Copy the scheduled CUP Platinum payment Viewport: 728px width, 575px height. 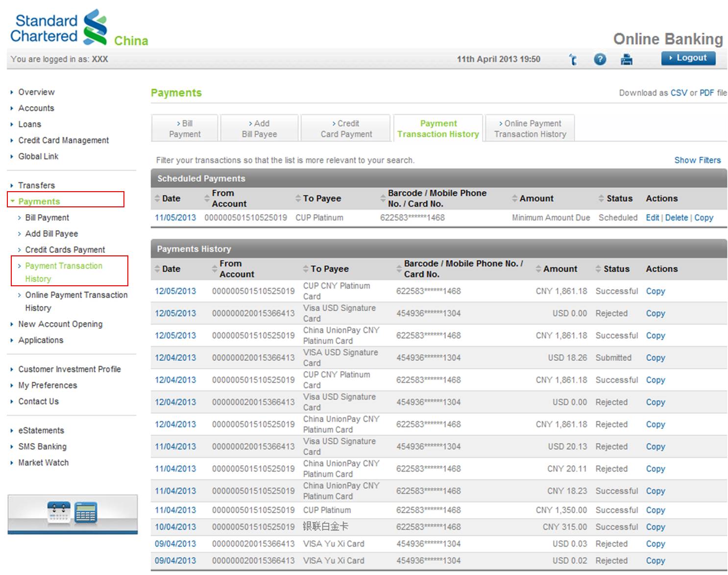click(704, 218)
